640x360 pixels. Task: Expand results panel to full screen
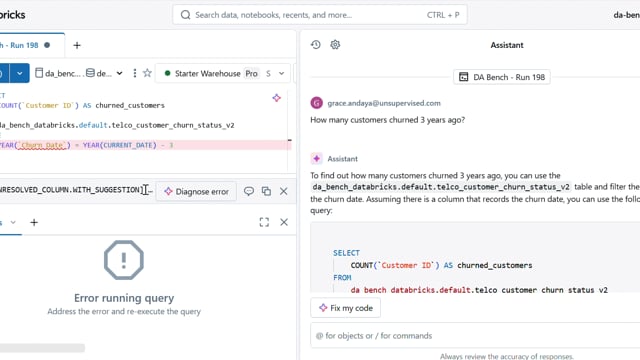264,222
